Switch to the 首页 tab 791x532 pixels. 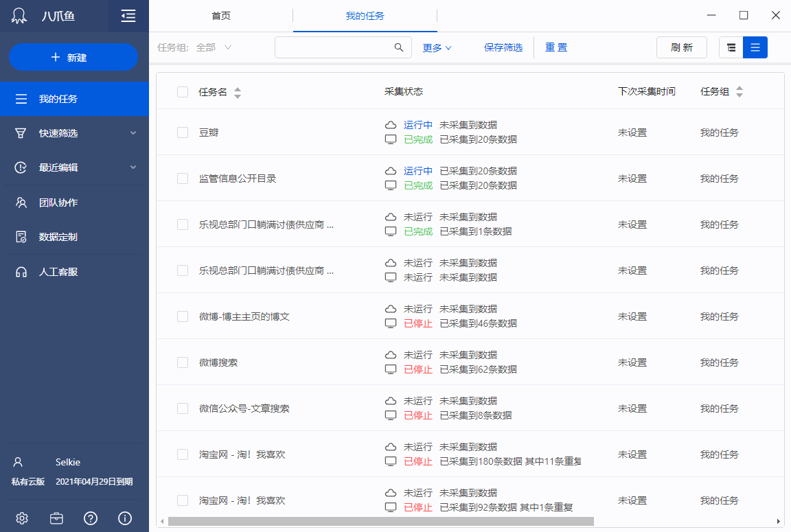point(221,16)
